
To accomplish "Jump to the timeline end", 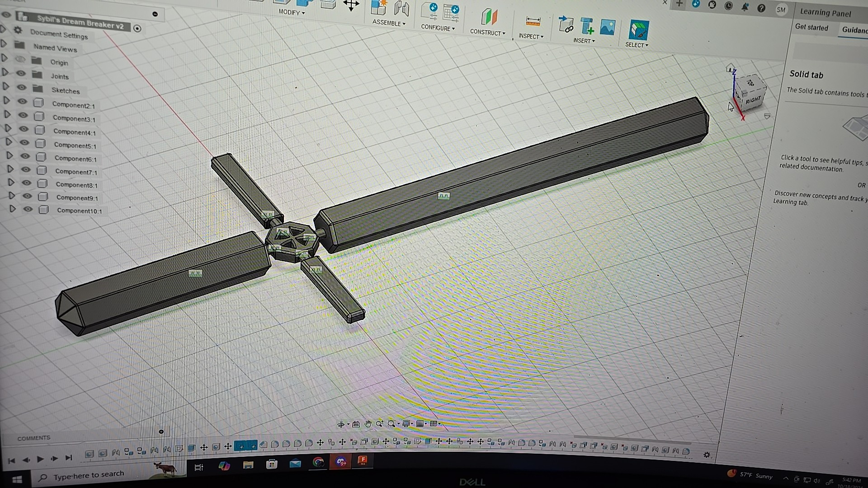I will [69, 458].
